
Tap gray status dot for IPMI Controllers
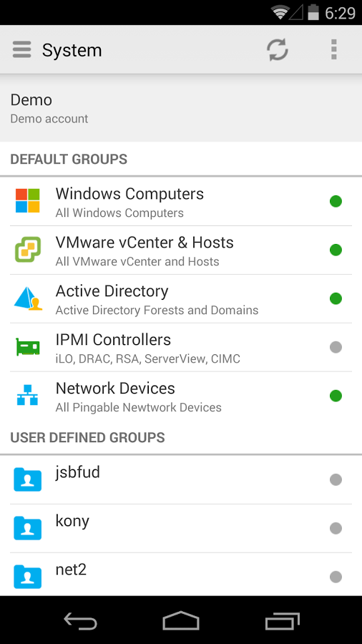tap(336, 347)
